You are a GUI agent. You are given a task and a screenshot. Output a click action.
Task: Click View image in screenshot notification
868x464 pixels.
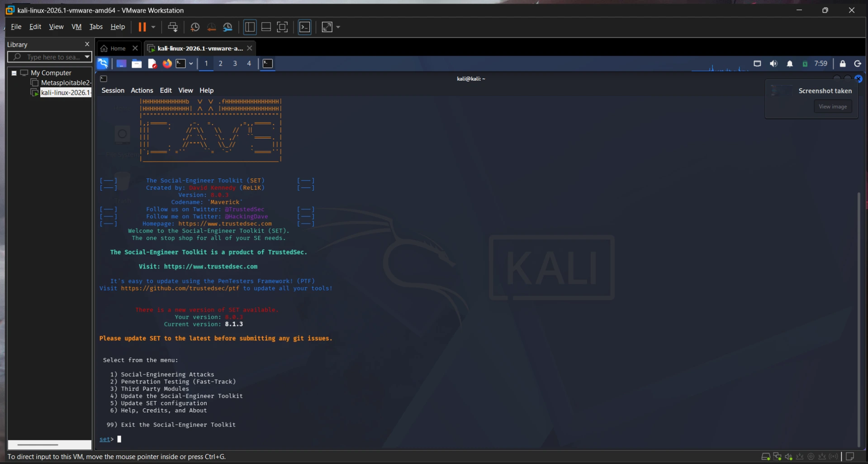point(833,107)
